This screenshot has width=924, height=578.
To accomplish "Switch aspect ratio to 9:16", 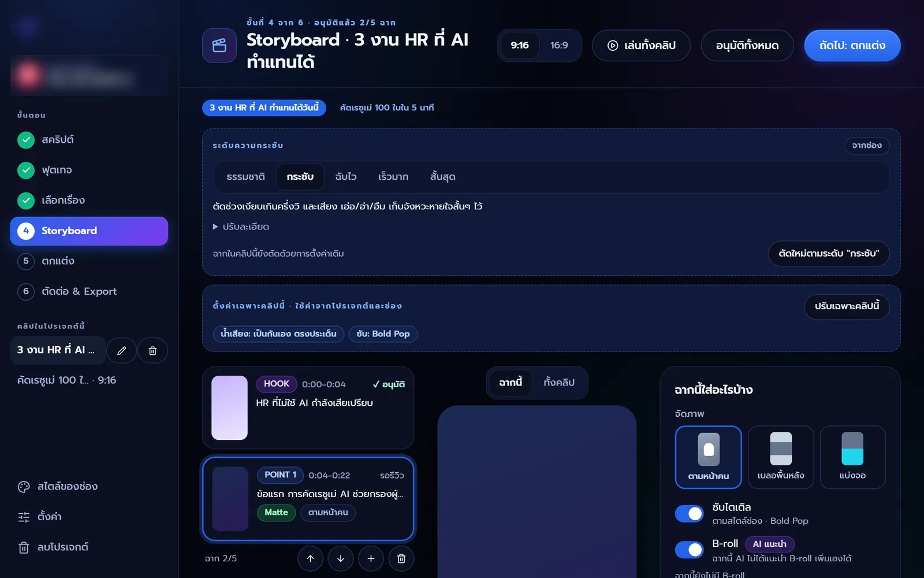I will (520, 45).
